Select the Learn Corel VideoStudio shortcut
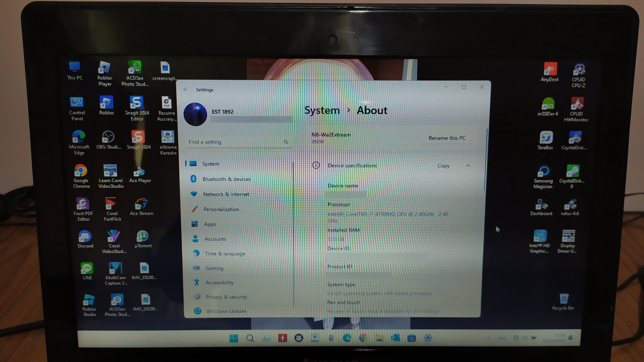644x362 pixels. [x=111, y=176]
